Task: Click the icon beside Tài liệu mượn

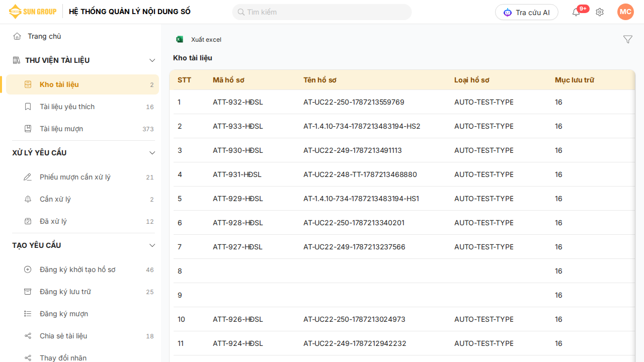Action: (28, 129)
